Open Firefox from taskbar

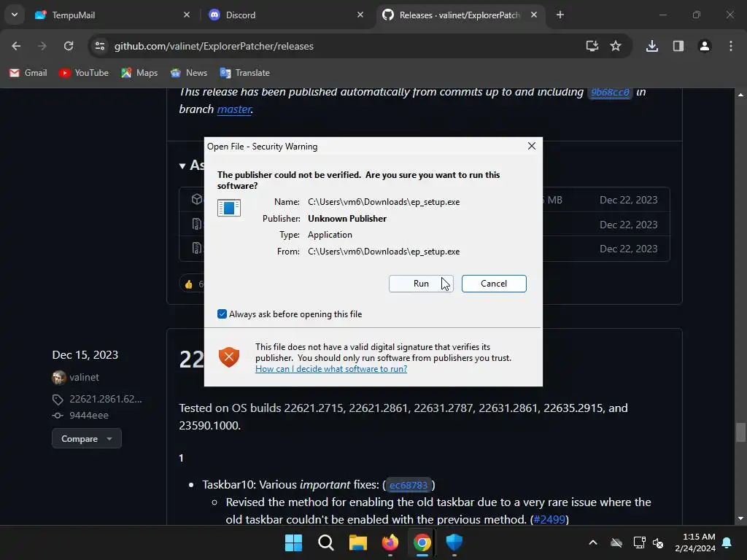tap(390, 542)
